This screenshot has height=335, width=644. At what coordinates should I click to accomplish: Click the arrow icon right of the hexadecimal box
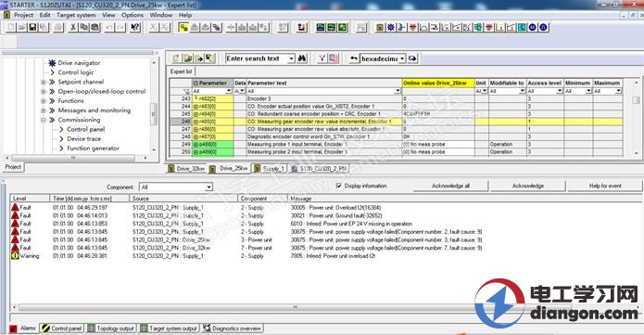pos(412,58)
